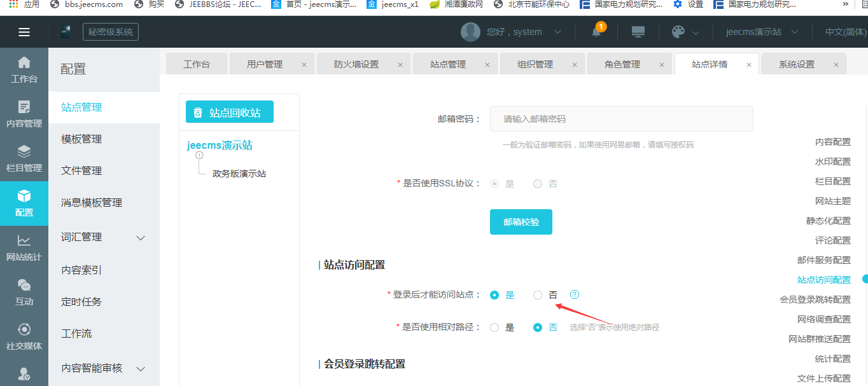Select 是 for 是否使用相对路径
868x386 pixels.
[x=494, y=327]
